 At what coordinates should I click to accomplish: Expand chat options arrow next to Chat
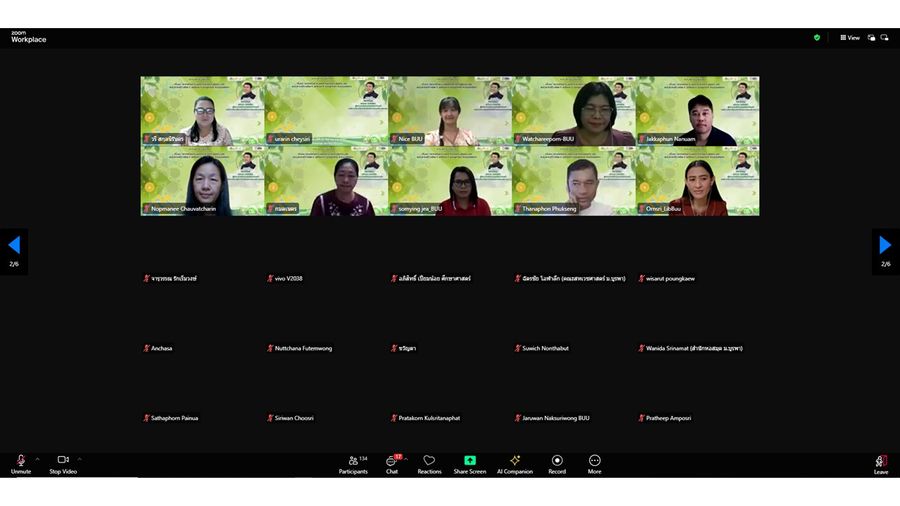[405, 459]
